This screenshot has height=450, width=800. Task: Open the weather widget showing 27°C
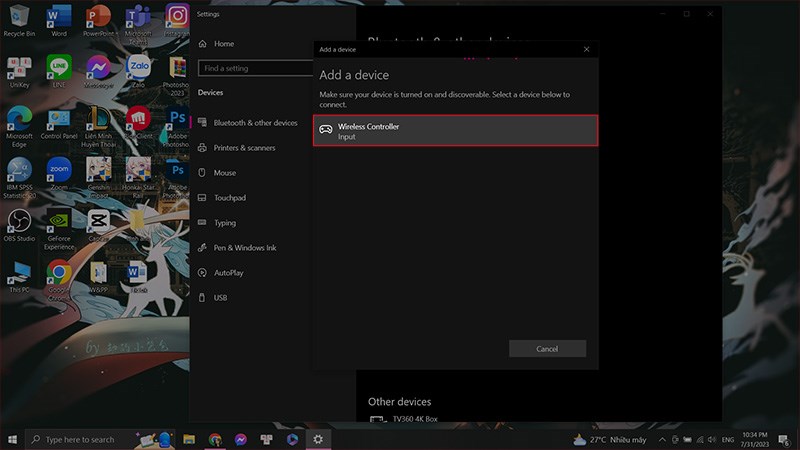[x=610, y=439]
